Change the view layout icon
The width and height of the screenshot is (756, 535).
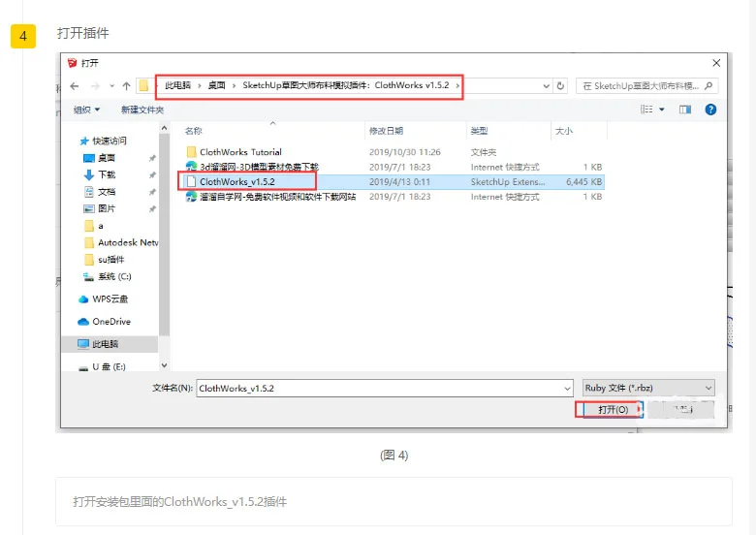click(646, 110)
